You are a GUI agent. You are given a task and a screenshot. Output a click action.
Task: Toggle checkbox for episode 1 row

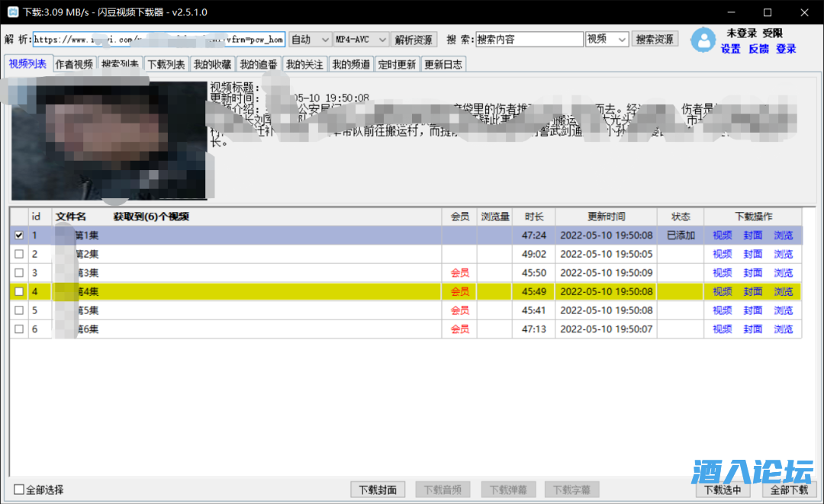19,236
